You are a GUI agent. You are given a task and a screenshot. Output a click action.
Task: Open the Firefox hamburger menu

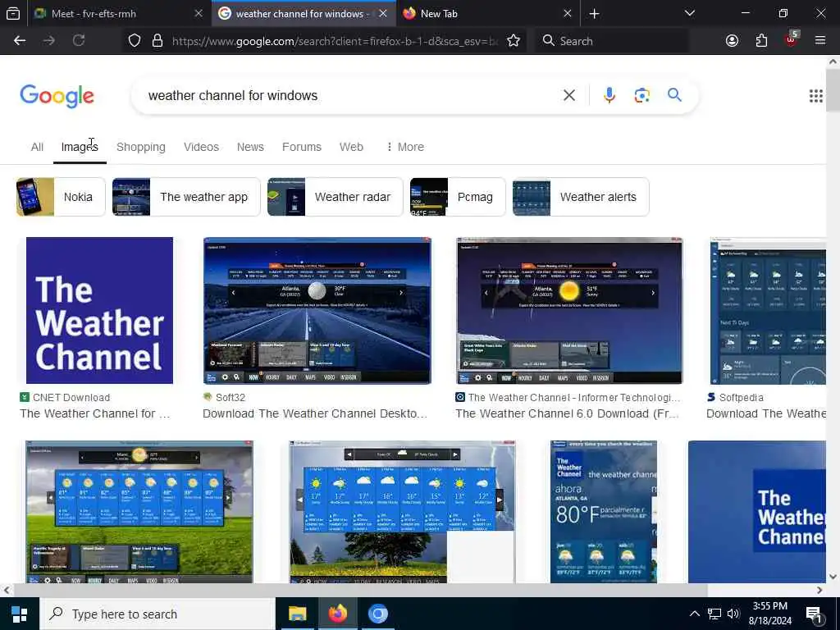(x=820, y=41)
